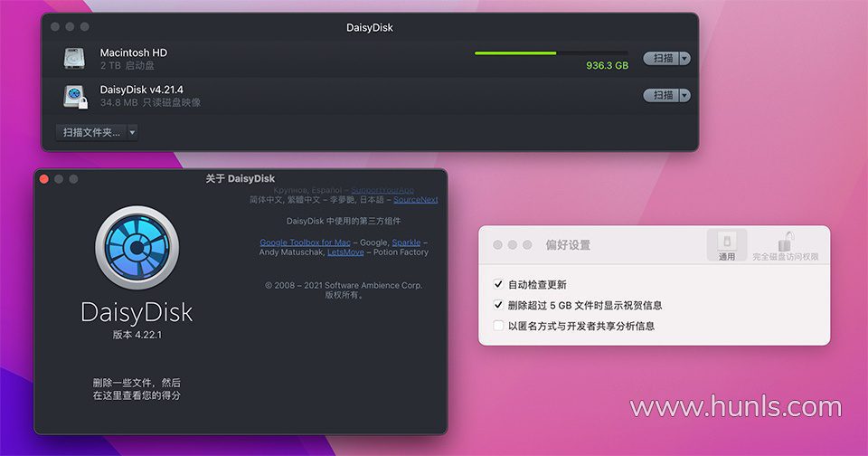The image size is (868, 456).
Task: Enable 以匿名方式与开发者共享分析信息 checkbox
Action: [498, 325]
